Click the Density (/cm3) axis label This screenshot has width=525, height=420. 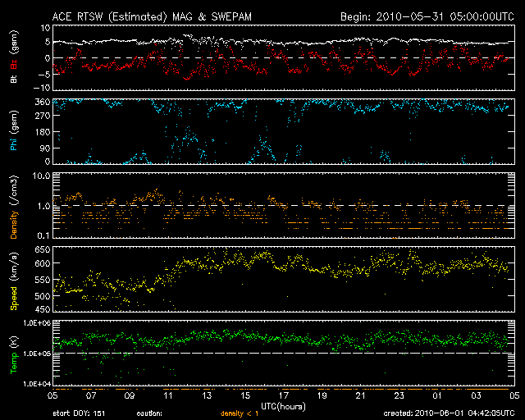(13, 206)
